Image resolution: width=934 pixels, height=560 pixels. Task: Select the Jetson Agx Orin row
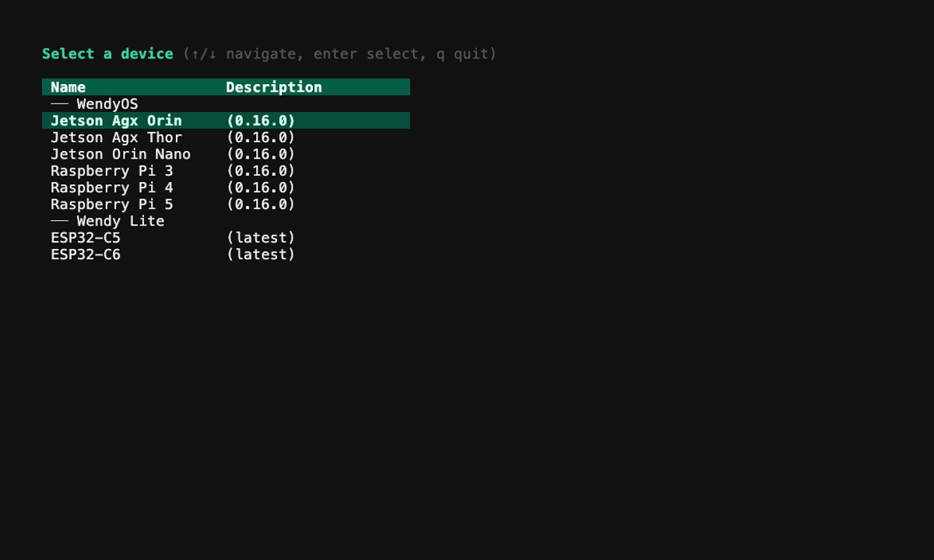226,121
